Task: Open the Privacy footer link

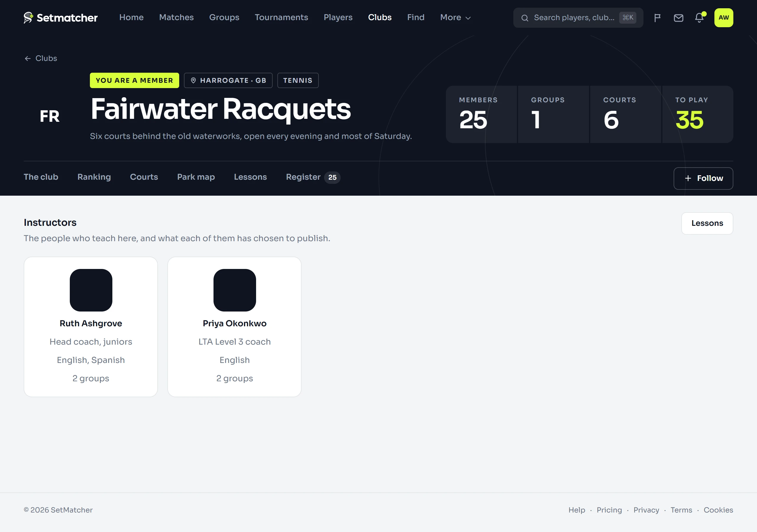Action: coord(646,510)
